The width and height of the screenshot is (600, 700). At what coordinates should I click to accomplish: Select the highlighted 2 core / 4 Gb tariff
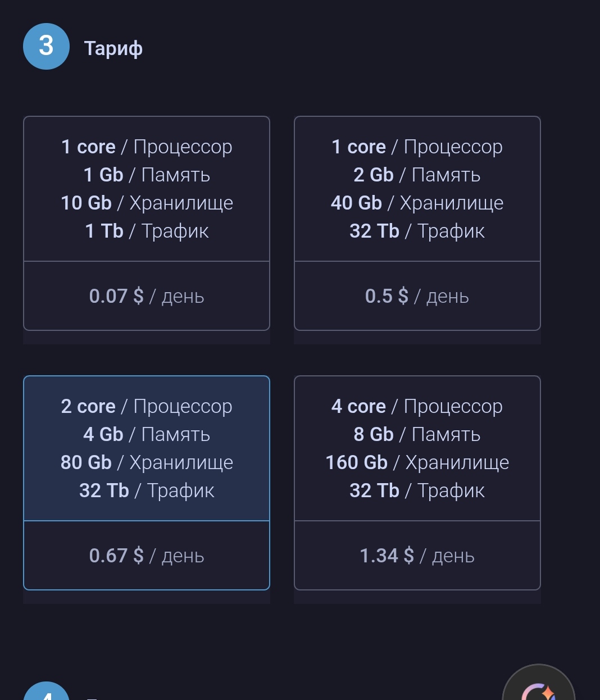[147, 483]
